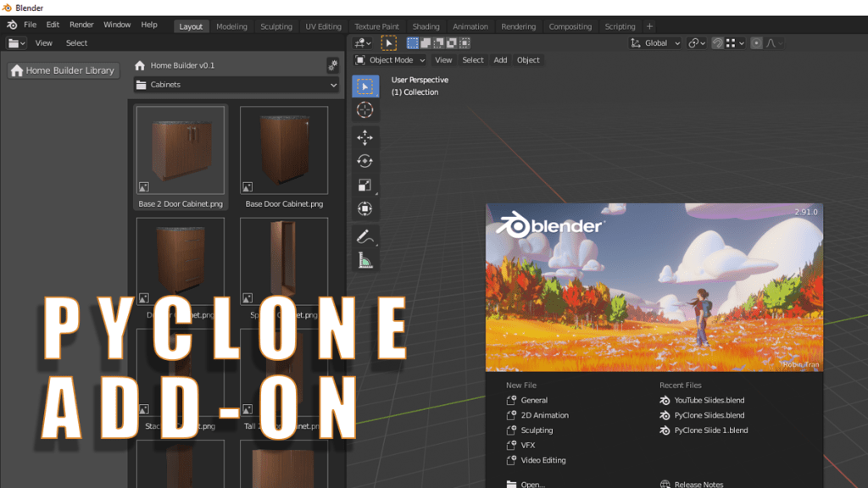Image resolution: width=868 pixels, height=488 pixels.
Task: Select the Annotate pencil tool
Action: coord(365,236)
